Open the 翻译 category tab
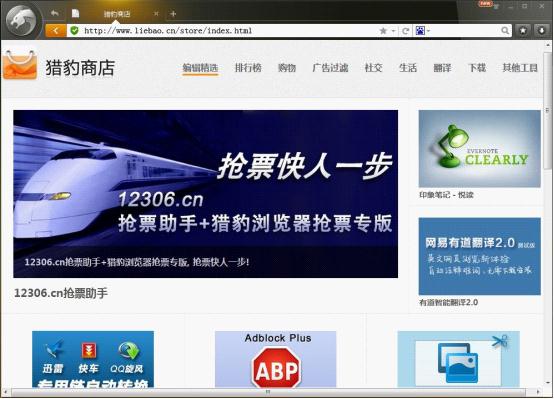This screenshot has width=554, height=399. click(x=442, y=68)
